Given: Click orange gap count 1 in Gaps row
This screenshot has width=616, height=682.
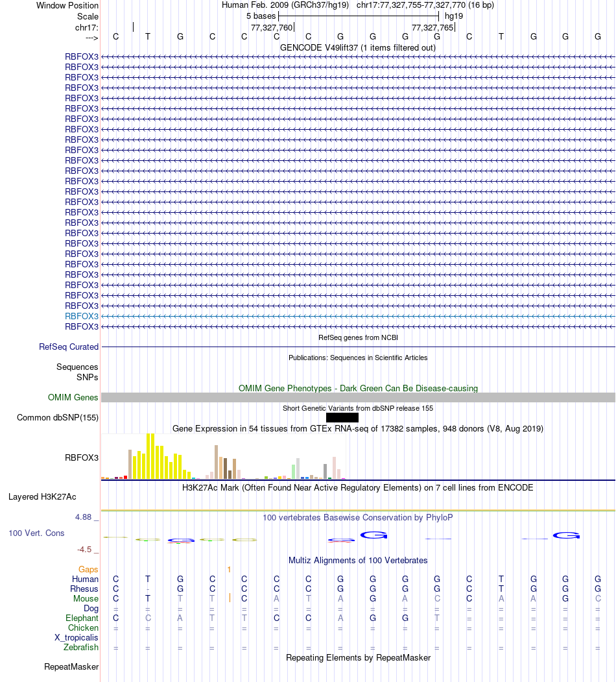Looking at the screenshot, I should (x=229, y=569).
